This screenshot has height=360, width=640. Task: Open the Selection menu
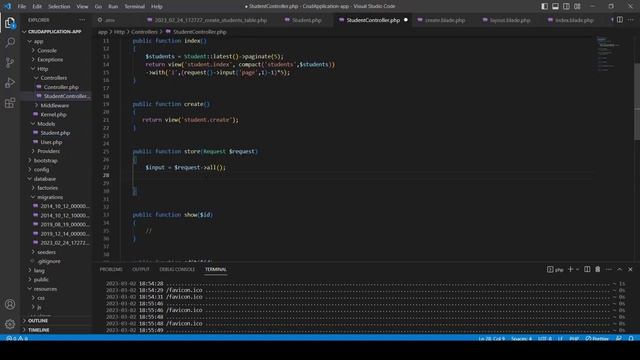tap(59, 7)
